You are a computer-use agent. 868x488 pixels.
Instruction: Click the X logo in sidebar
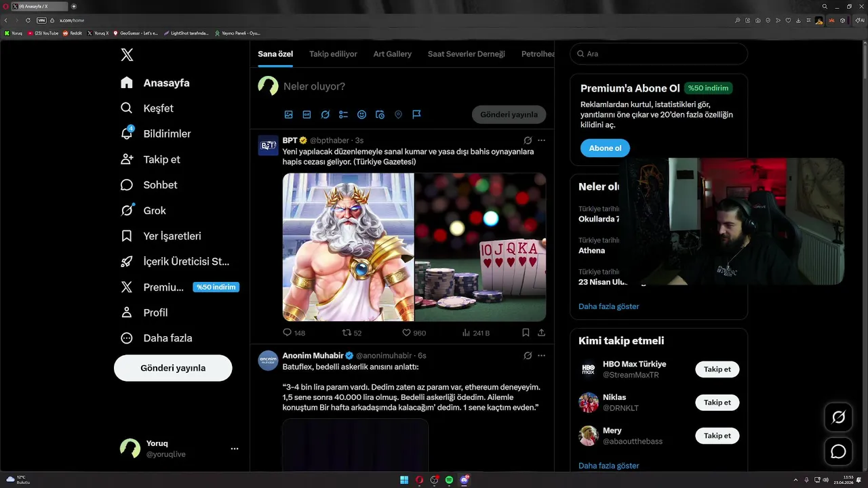point(127,55)
